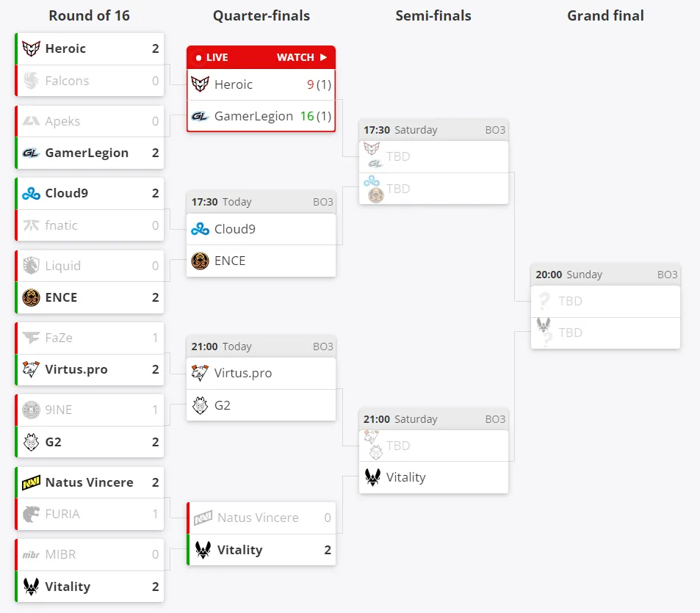Open the 17:30 Today Cloud9 vs ENCE match

tap(261, 233)
